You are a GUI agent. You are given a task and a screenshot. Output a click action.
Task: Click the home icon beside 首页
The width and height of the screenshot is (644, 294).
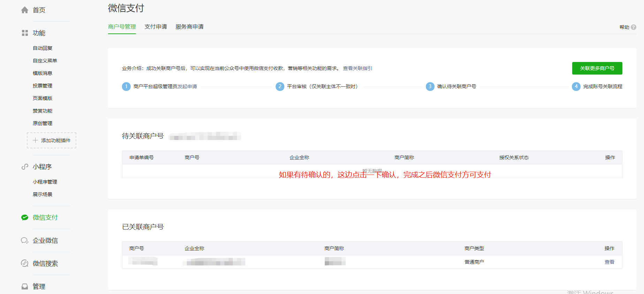[25, 10]
